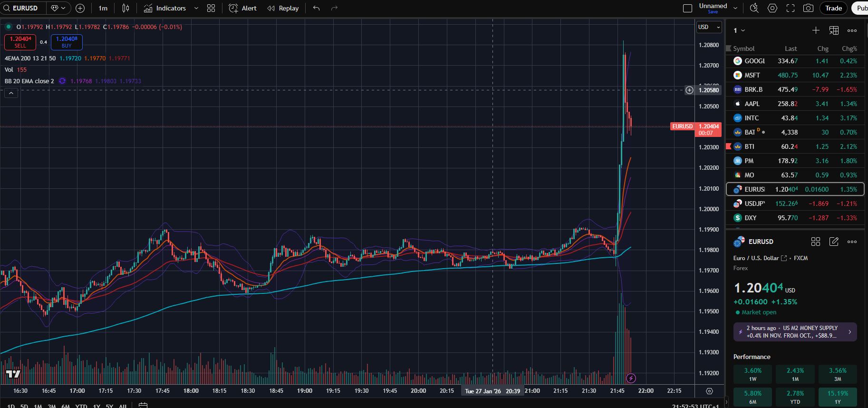
Task: Expand favorite indicators chevron next to Indicators
Action: (196, 8)
